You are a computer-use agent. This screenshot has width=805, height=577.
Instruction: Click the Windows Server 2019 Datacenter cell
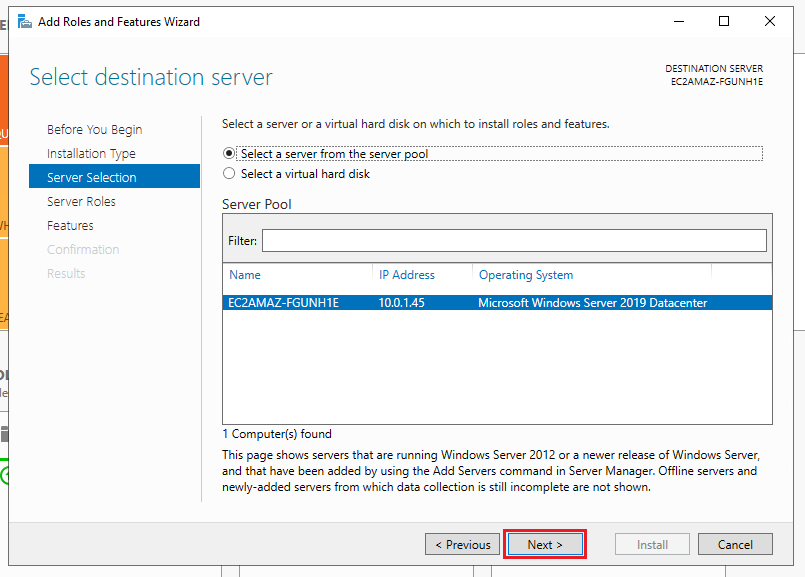tap(592, 303)
